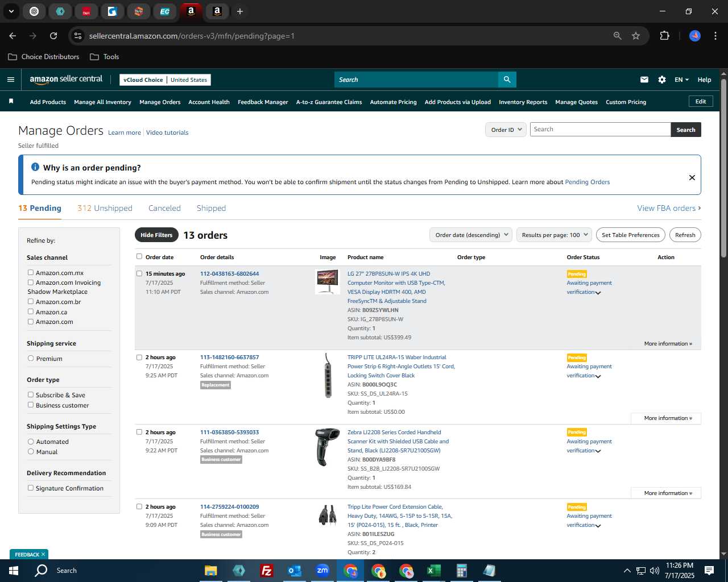Open Calculator from the taskbar
Image resolution: width=728 pixels, height=582 pixels.
point(462,571)
